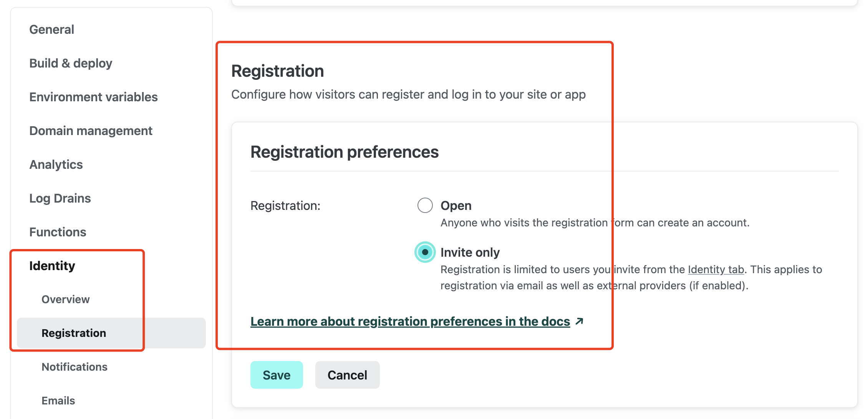
Task: Open Analytics settings
Action: 56,165
